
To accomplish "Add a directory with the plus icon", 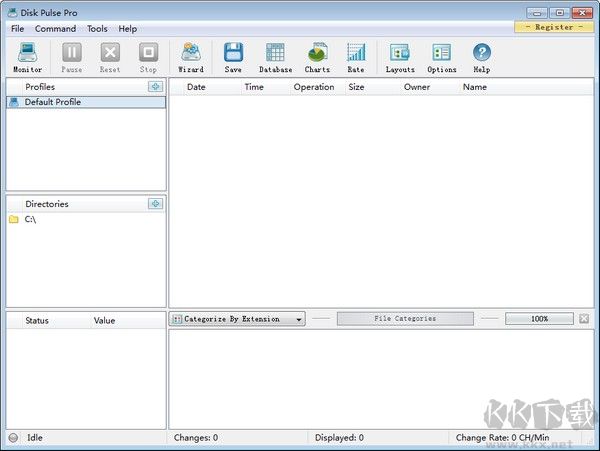I will [x=155, y=204].
